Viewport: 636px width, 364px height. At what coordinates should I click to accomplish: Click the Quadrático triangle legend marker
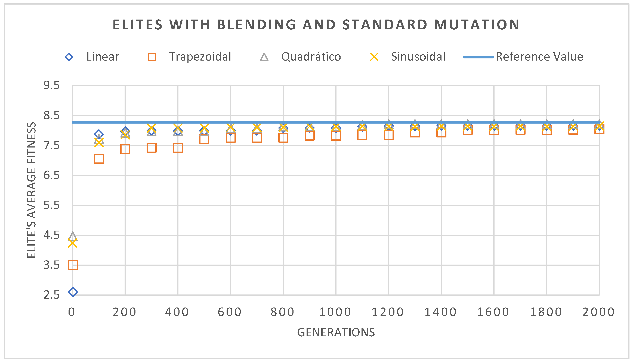264,57
